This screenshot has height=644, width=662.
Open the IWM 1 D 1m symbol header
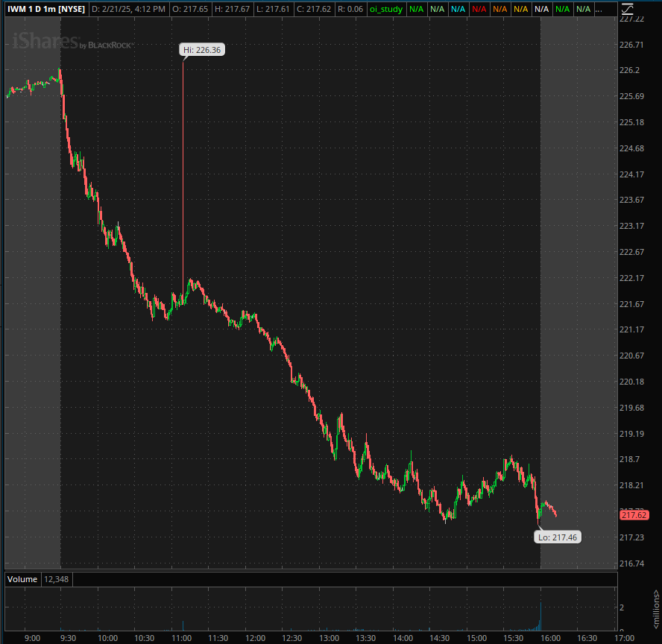45,9
